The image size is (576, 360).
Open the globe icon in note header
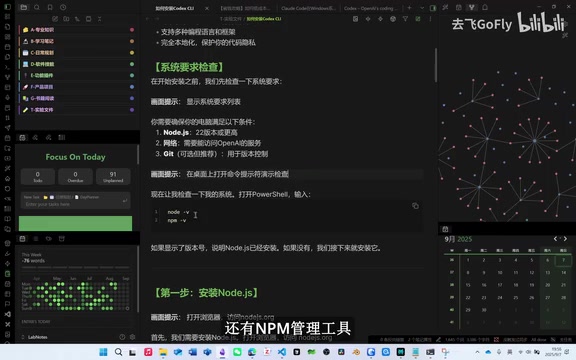click(x=393, y=19)
